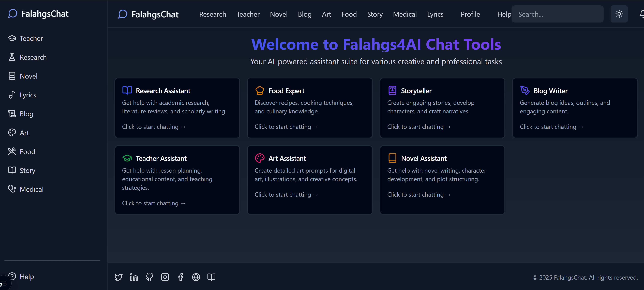Toggle light mode with the sun icon
Viewport: 644px width, 290px height.
[x=619, y=14]
